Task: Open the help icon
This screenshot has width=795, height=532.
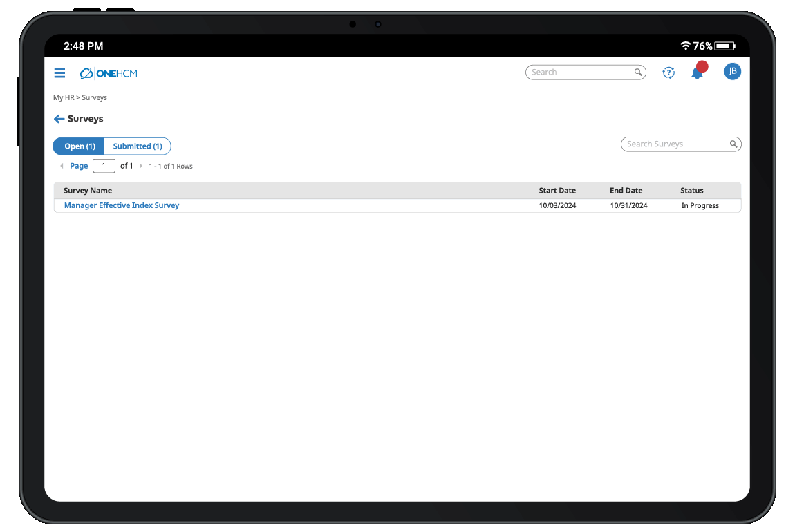Action: click(668, 72)
